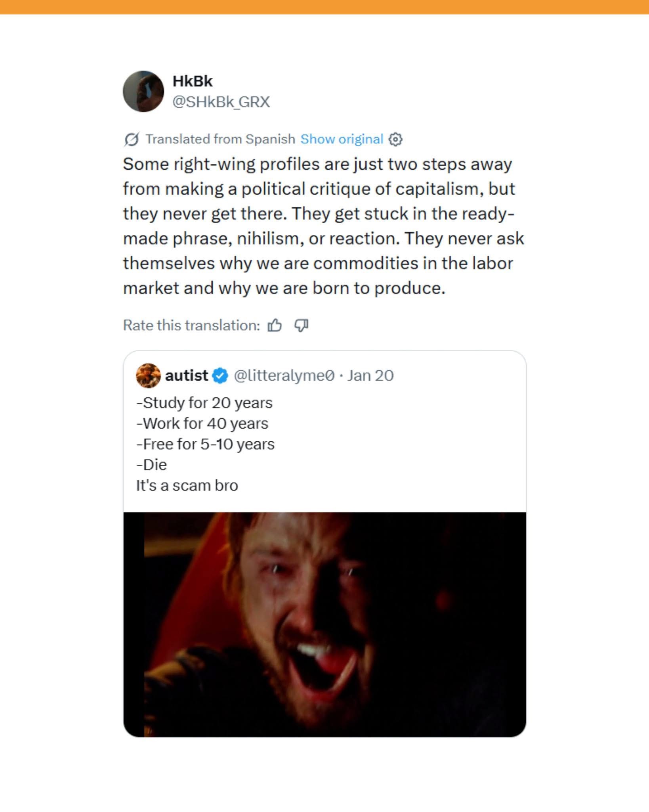Rate the translation with thumbs up

[x=275, y=326]
